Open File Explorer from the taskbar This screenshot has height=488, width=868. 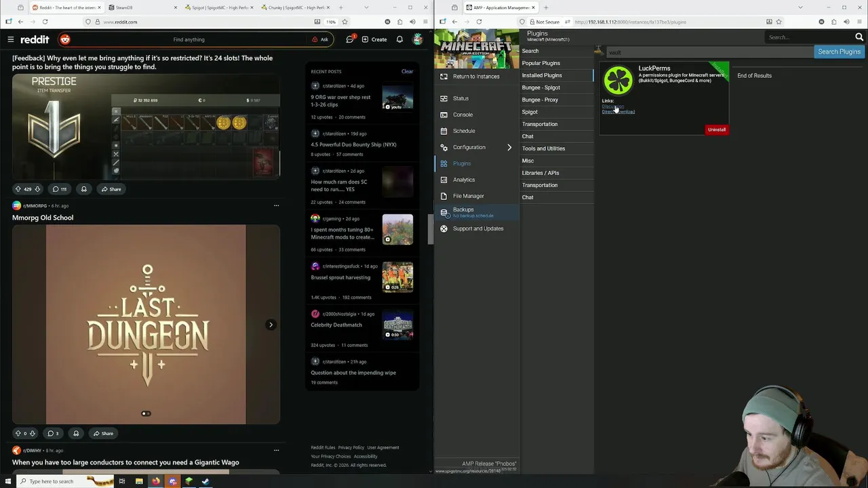pyautogui.click(x=139, y=481)
